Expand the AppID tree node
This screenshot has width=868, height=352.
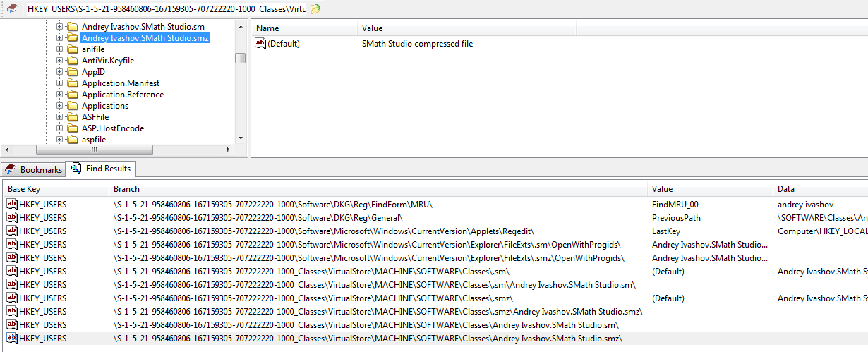tap(60, 72)
